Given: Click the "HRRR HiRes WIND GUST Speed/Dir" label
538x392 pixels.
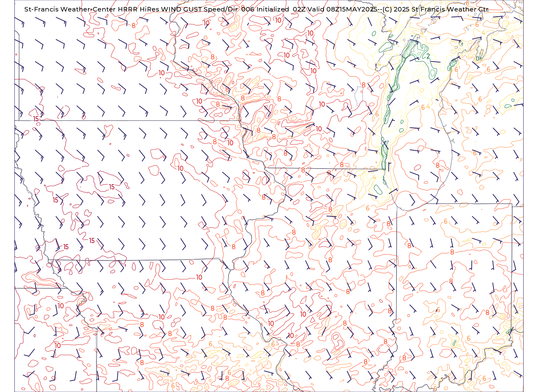Looking at the screenshot, I should click(178, 9).
